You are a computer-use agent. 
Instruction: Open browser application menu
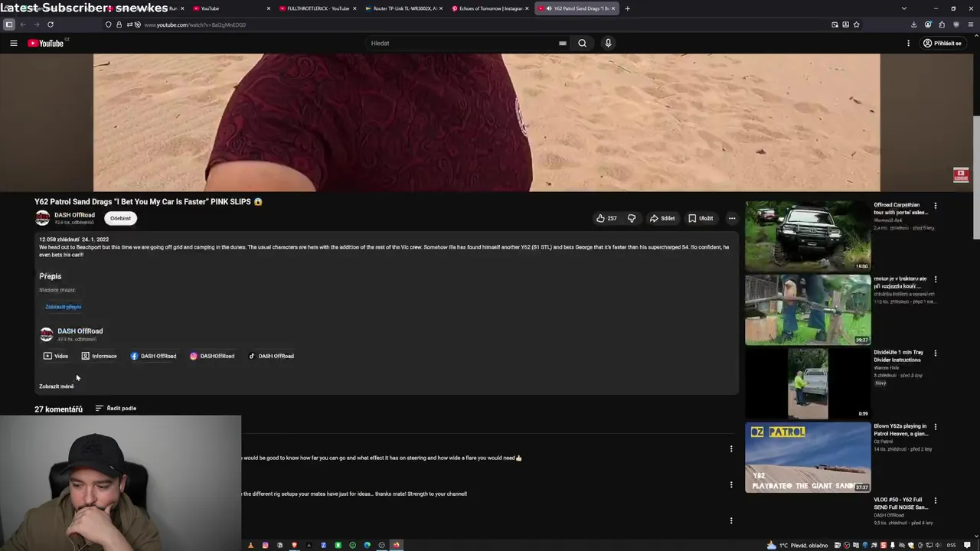point(971,24)
